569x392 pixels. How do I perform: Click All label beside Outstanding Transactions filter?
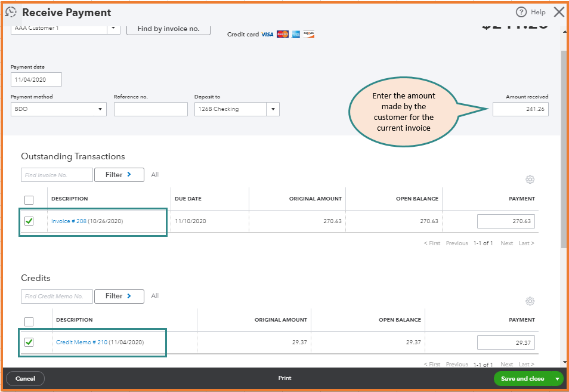point(155,175)
